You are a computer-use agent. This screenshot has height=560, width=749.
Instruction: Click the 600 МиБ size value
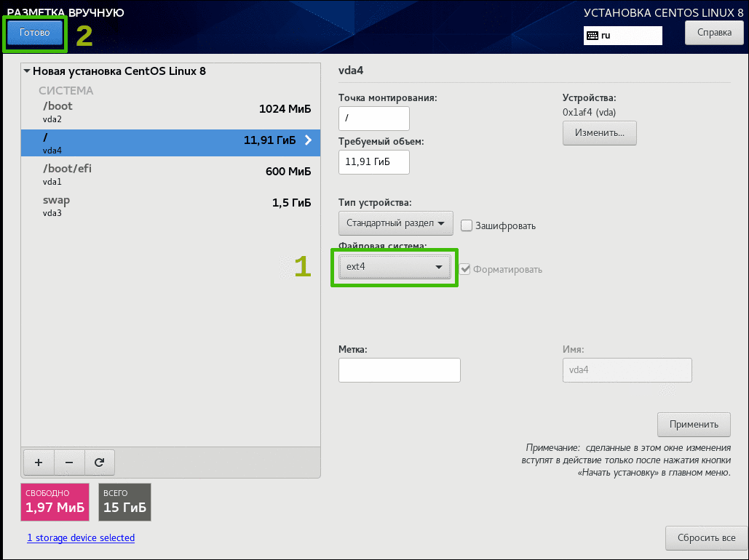(x=288, y=172)
